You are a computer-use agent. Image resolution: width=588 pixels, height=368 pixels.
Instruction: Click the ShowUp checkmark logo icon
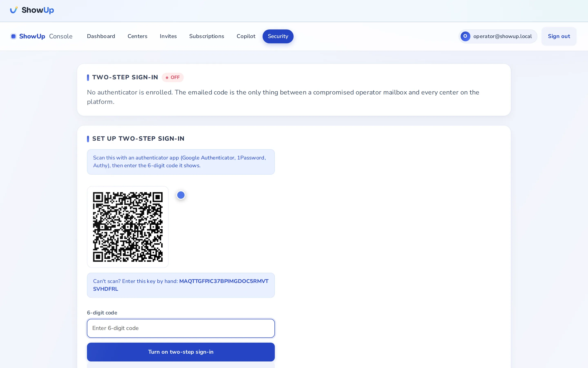pos(14,10)
